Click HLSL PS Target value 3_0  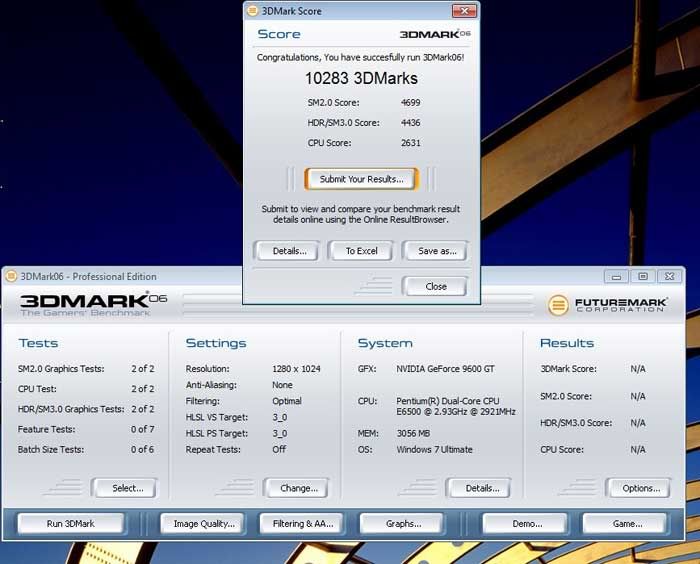(279, 434)
